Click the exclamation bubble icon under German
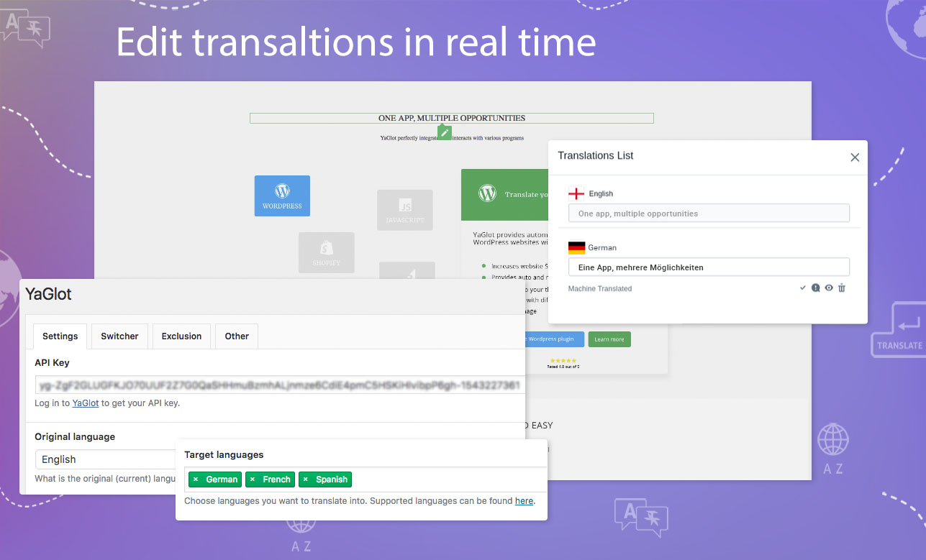The width and height of the screenshot is (926, 560). tap(816, 288)
